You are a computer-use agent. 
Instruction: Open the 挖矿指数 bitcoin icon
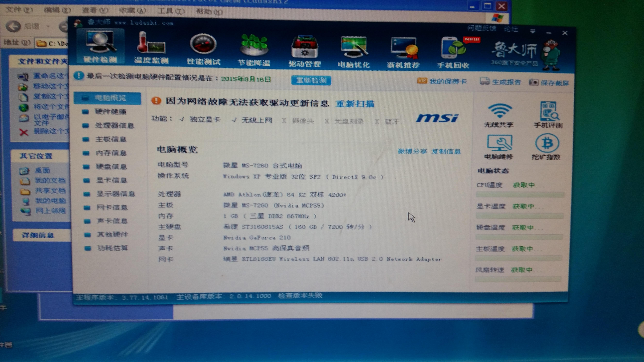(x=547, y=147)
